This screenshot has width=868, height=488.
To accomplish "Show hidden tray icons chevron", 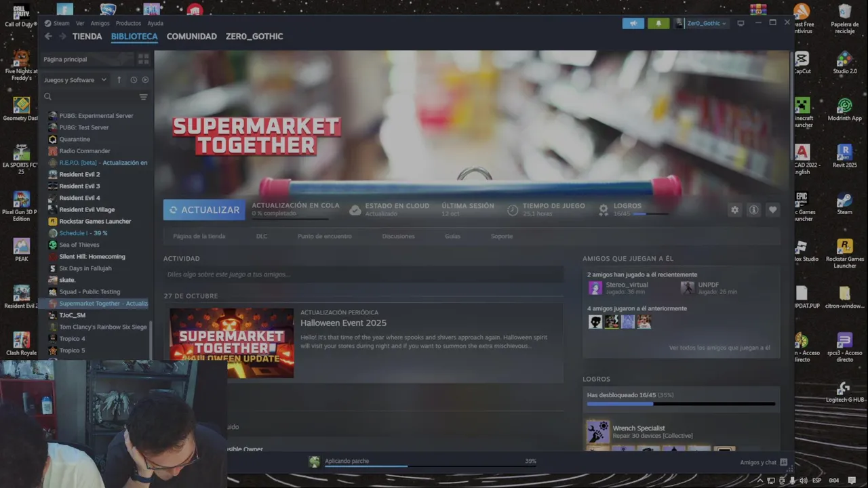I will [759, 481].
